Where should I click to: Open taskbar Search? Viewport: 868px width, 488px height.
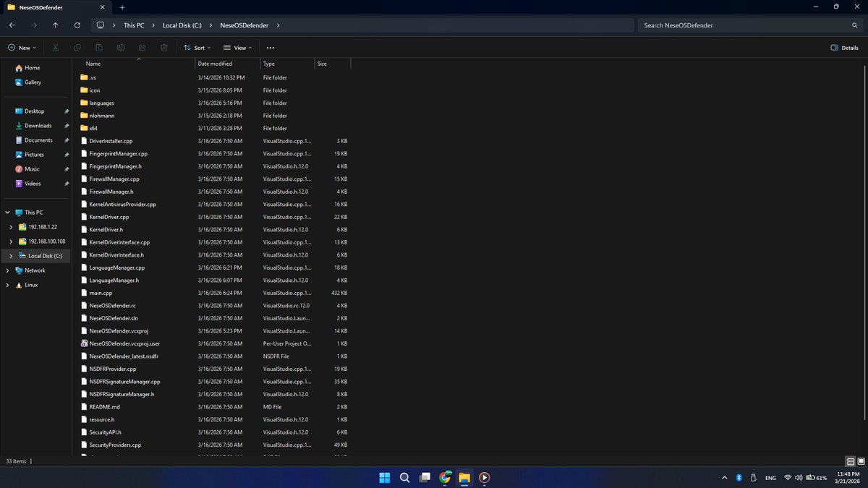coord(405,477)
